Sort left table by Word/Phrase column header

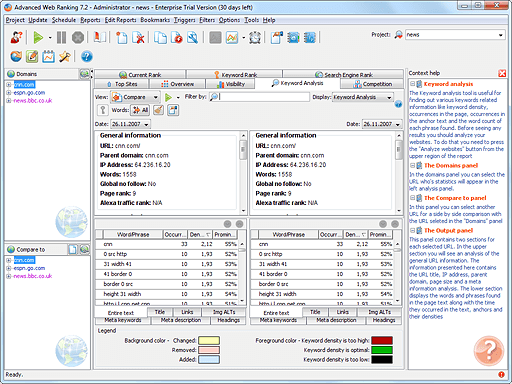(133, 234)
